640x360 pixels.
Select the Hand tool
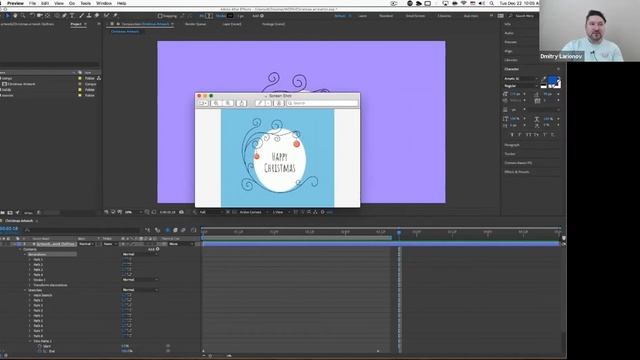point(15,16)
